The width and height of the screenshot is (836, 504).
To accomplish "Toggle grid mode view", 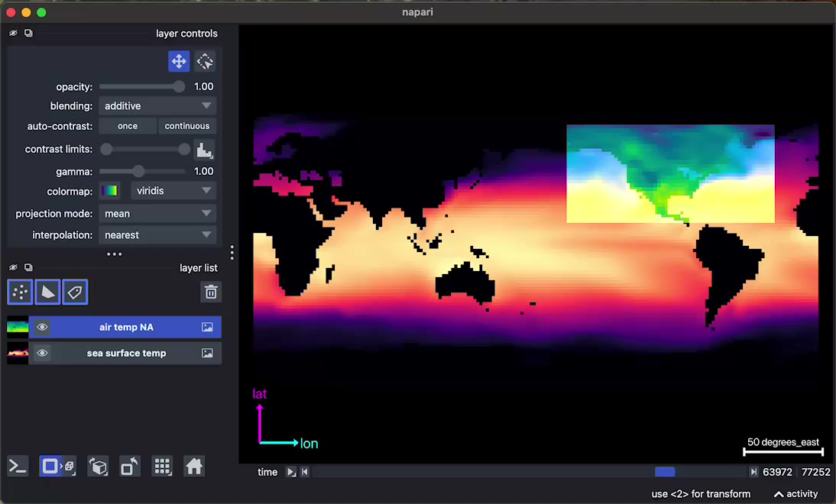I will [162, 467].
